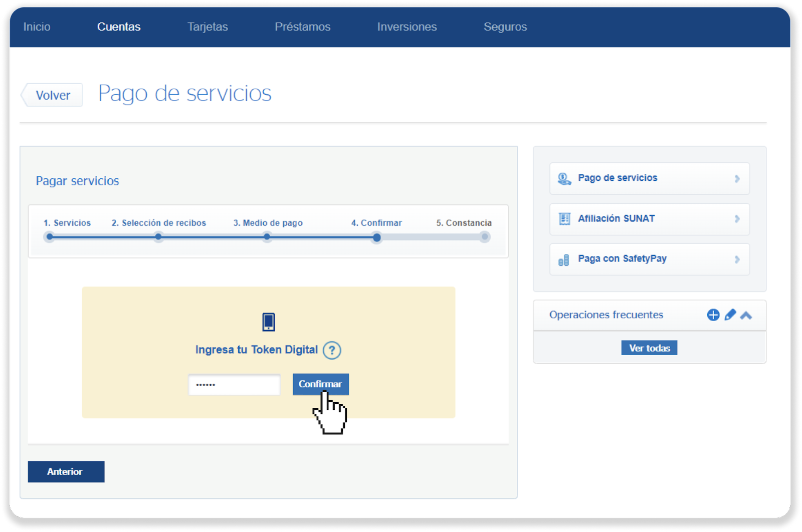Expand Pago de servicios chevron arrow
The image size is (802, 532).
(737, 179)
